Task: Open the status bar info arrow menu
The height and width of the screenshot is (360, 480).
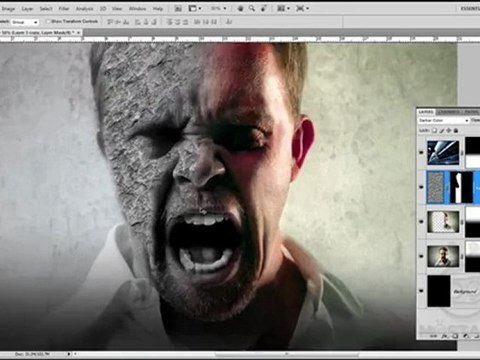Action: [69, 354]
